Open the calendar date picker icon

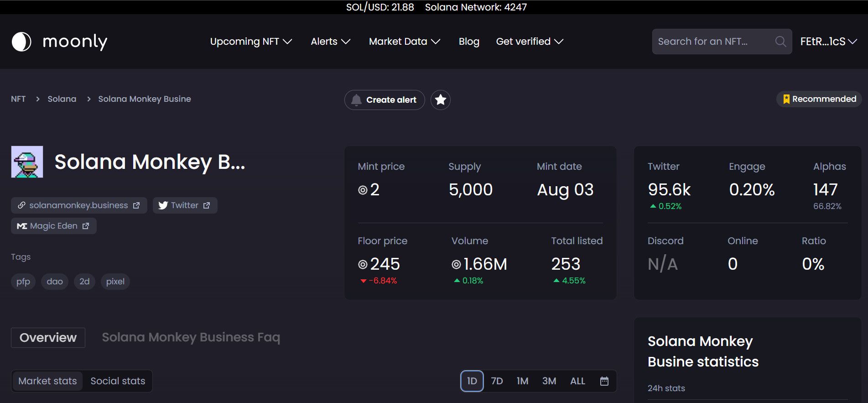tap(604, 381)
